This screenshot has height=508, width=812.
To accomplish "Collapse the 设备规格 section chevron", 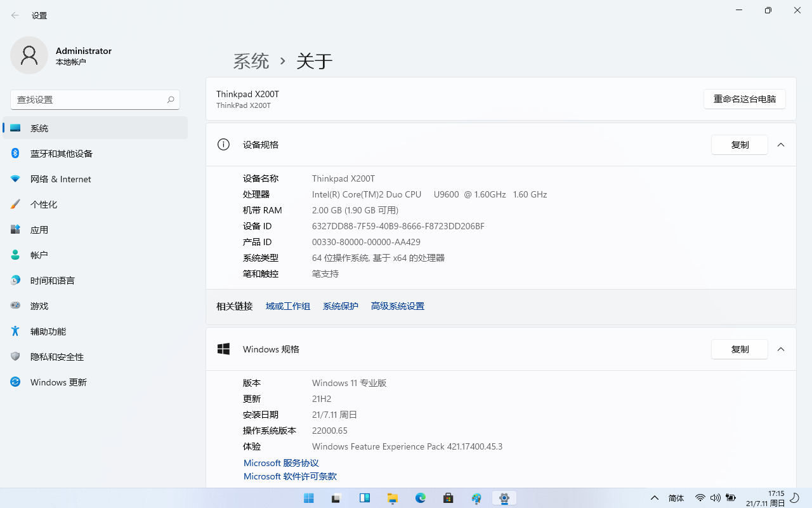I will pos(781,145).
